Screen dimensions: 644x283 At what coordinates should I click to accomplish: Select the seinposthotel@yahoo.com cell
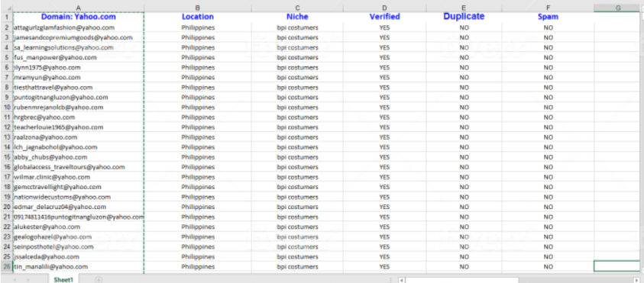tap(79, 247)
